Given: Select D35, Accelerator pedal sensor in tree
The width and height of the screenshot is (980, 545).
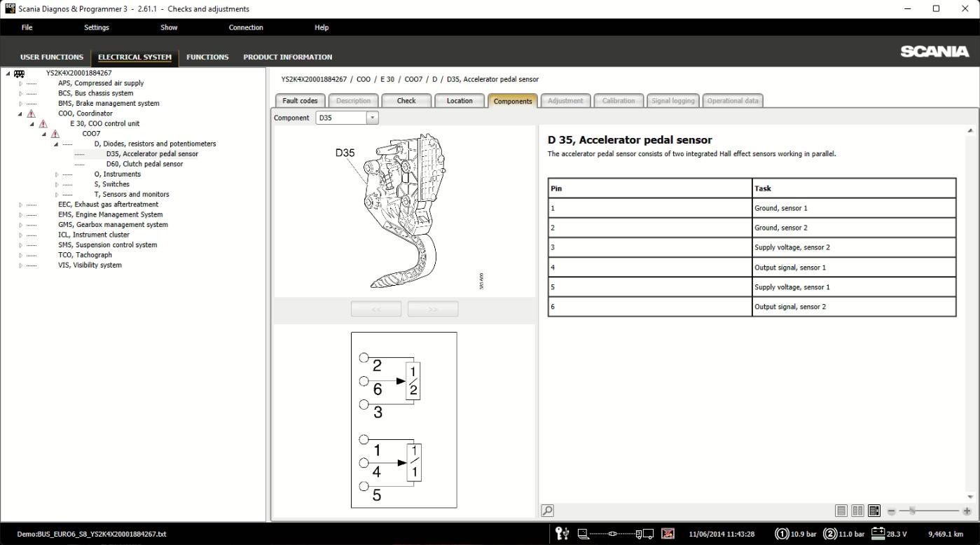Looking at the screenshot, I should tap(152, 154).
